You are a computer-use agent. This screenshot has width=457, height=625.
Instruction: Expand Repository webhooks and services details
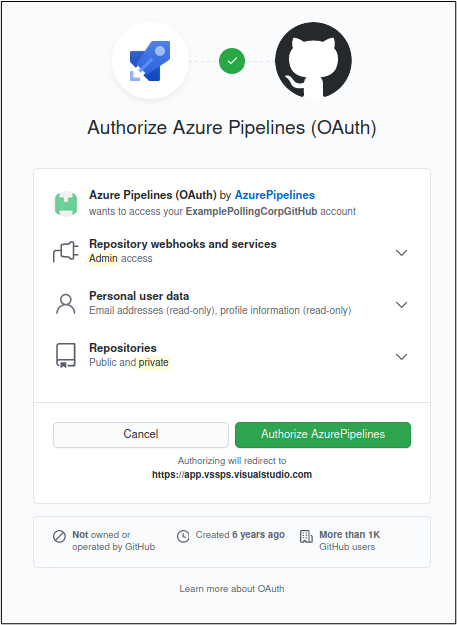tap(401, 253)
